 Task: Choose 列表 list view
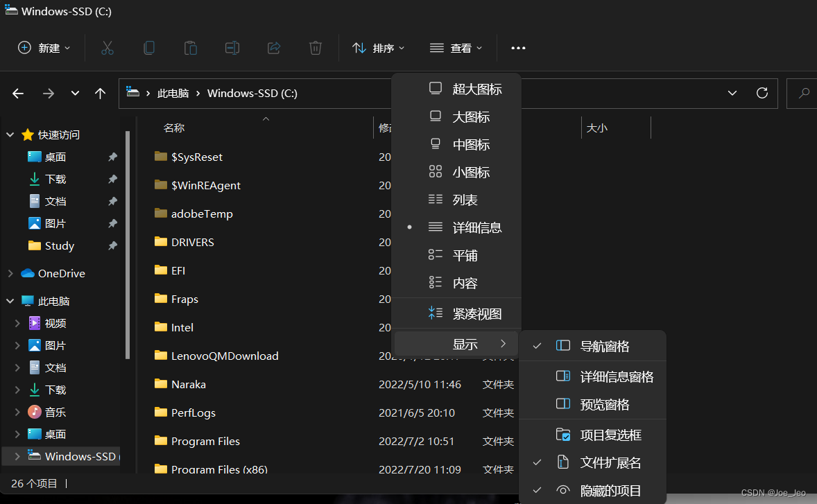[456, 200]
